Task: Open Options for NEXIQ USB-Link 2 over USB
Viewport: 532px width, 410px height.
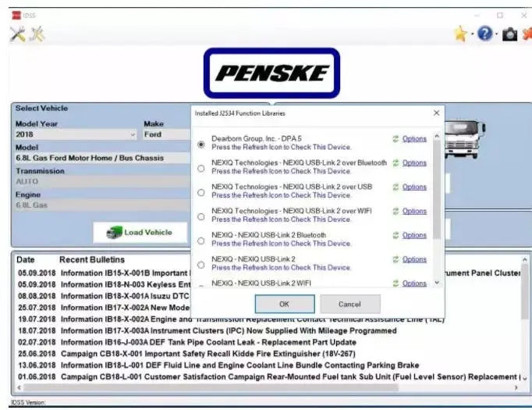Action: pos(414,187)
